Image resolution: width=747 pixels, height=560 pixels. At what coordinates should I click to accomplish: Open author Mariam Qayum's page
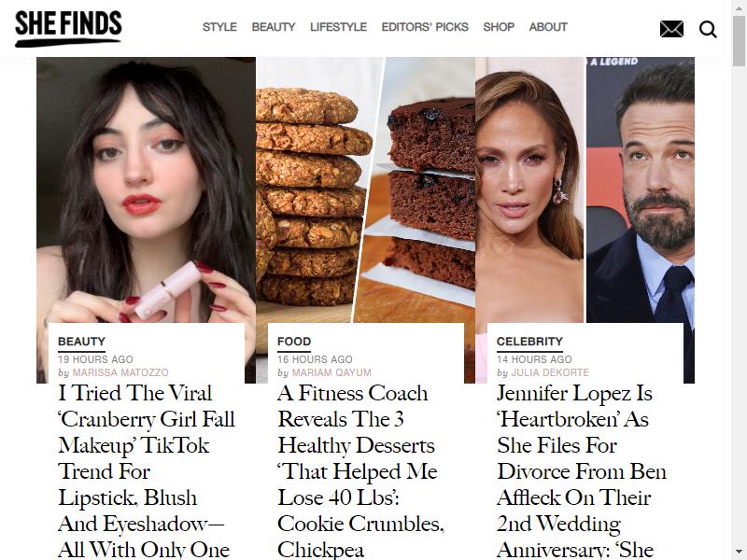pyautogui.click(x=331, y=372)
